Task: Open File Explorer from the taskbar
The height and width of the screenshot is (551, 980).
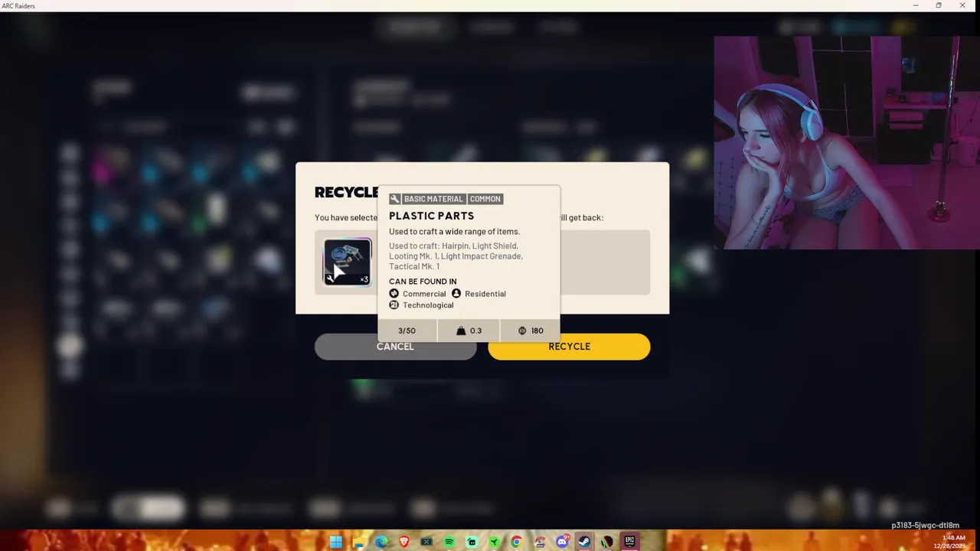Action: (358, 542)
